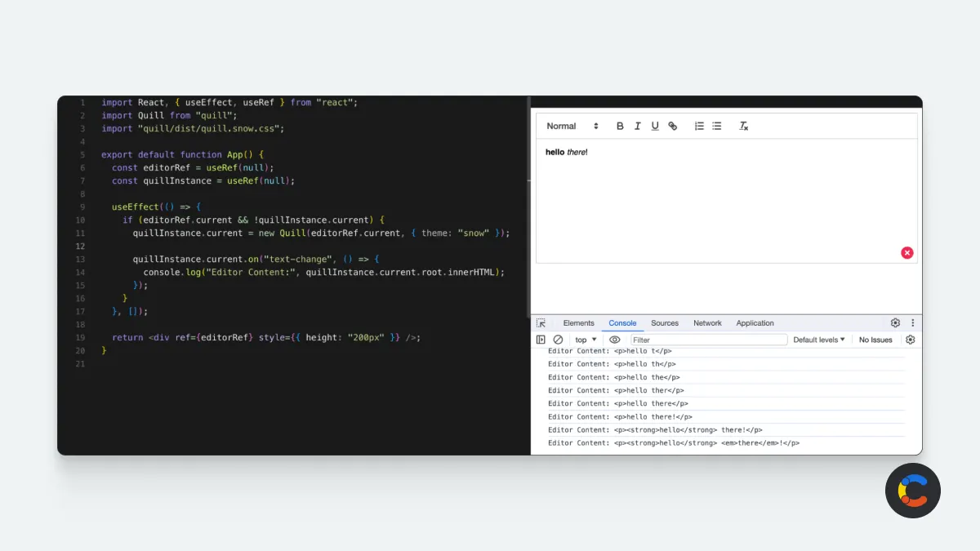The image size is (980, 551).
Task: Switch to the Elements tab
Action: 578,323
